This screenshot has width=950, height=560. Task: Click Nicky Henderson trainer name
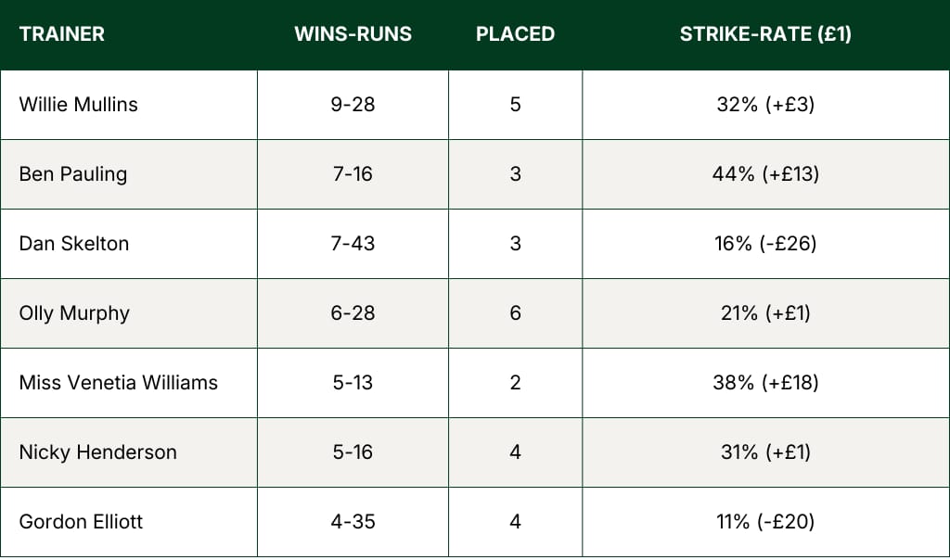click(x=97, y=452)
